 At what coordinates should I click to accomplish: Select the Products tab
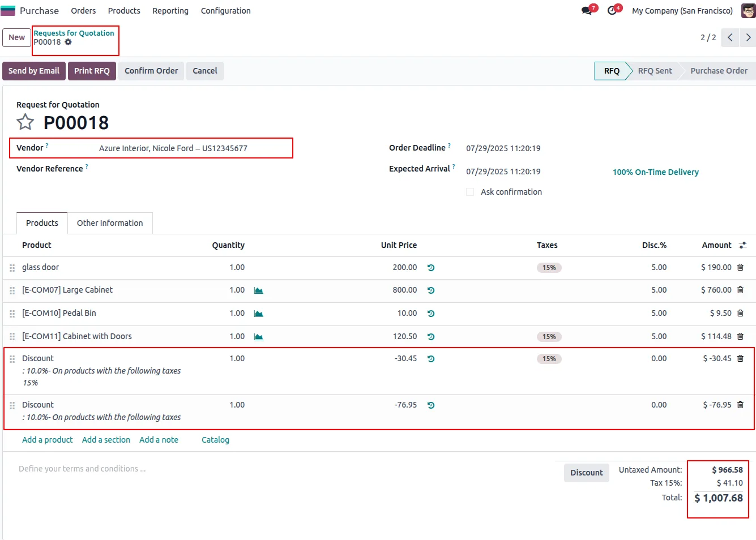[x=42, y=223]
